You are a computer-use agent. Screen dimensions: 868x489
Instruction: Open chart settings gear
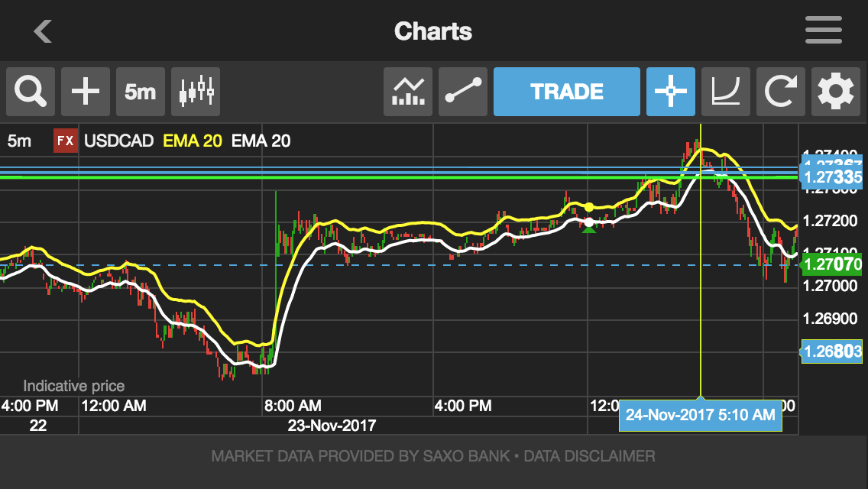click(x=836, y=92)
